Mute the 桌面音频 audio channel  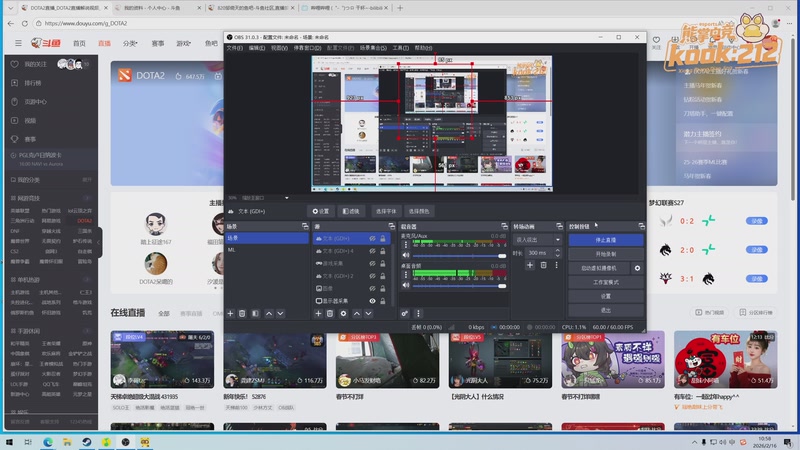click(x=406, y=285)
